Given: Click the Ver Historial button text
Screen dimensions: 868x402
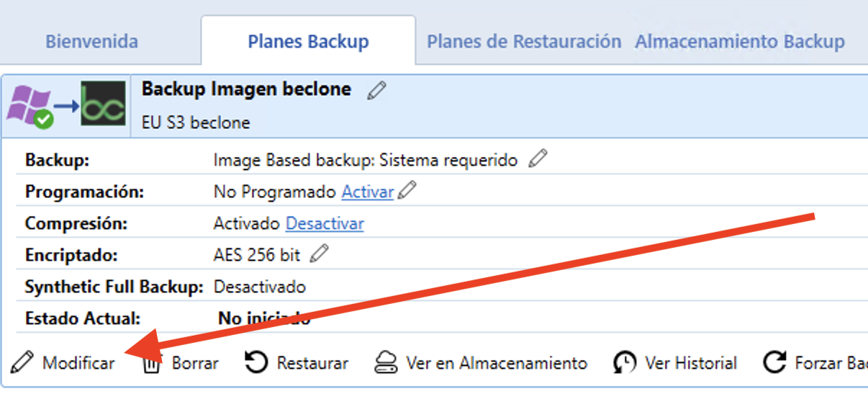Looking at the screenshot, I should click(x=691, y=363).
